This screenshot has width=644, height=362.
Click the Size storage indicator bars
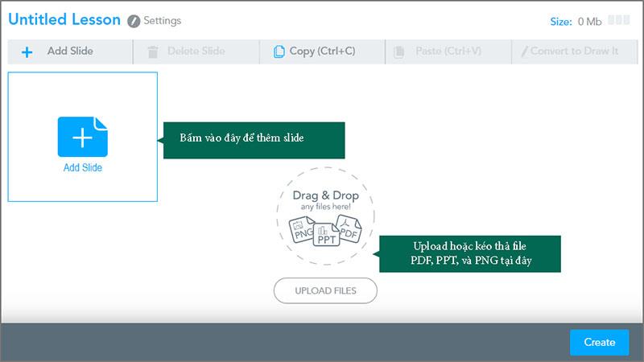point(620,22)
